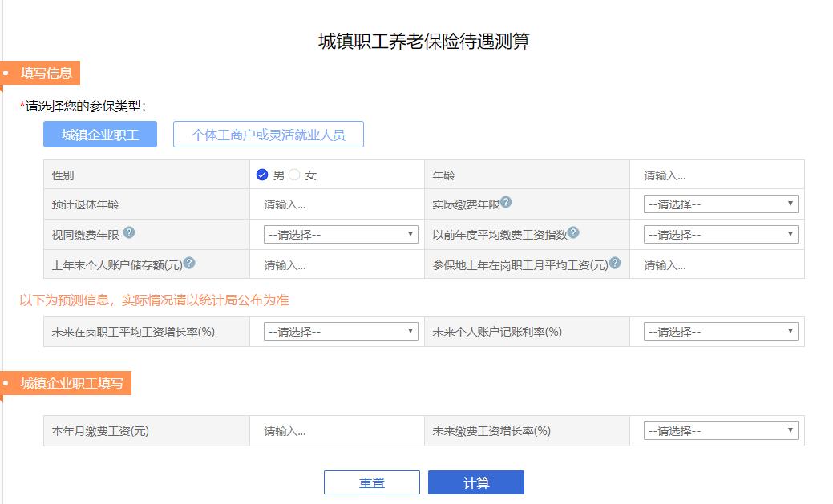Open the 实际缴费年限 dropdown
Image resolution: width=833 pixels, height=504 pixels.
tap(718, 204)
